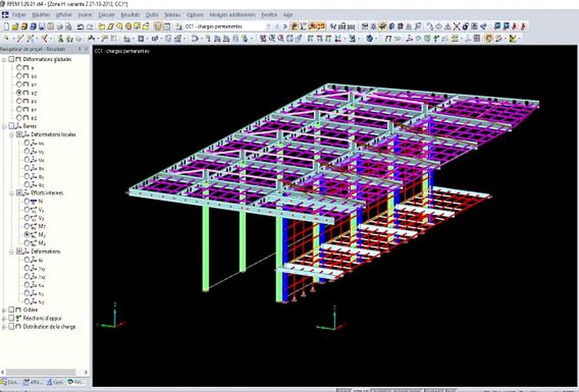The image size is (579, 392).
Task: Click the Redo arrow icon
Action: pyautogui.click(x=89, y=26)
